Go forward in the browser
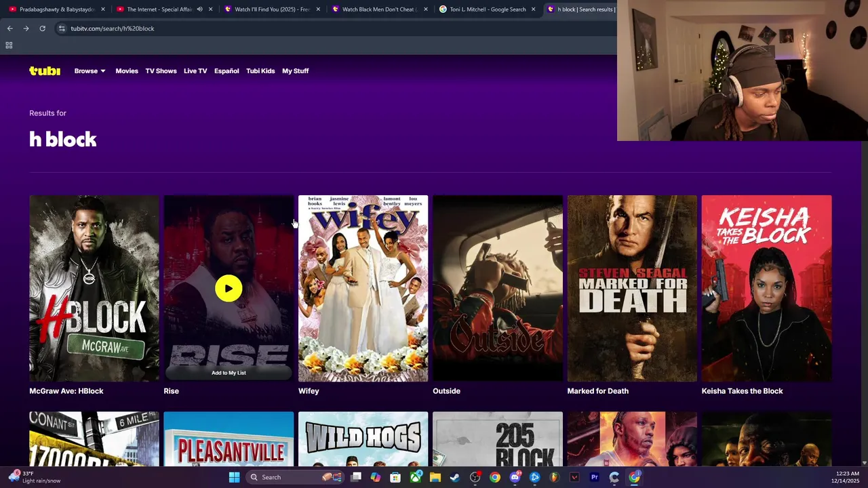This screenshot has width=868, height=488. 26,28
